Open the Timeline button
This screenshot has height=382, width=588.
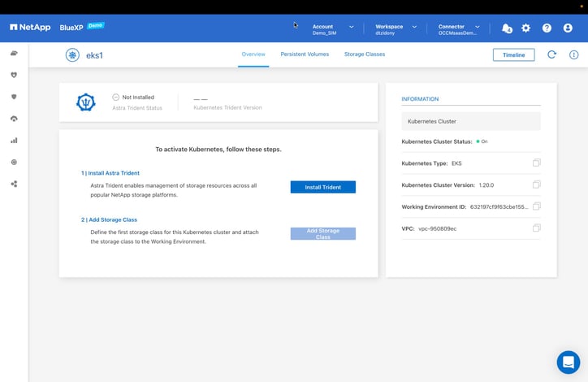point(513,54)
